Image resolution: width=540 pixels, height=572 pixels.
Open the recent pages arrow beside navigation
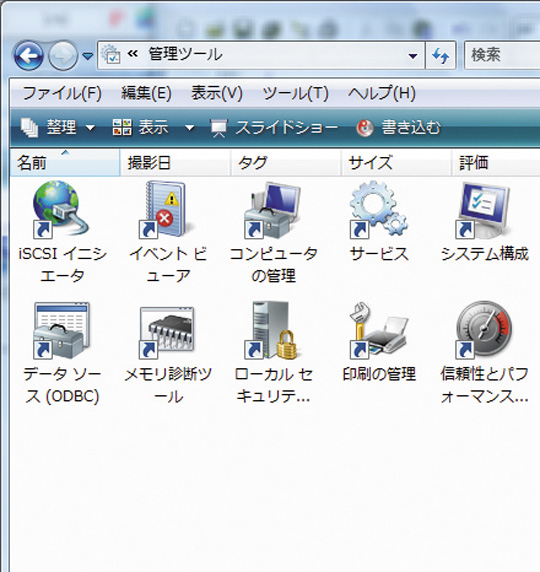(88, 56)
